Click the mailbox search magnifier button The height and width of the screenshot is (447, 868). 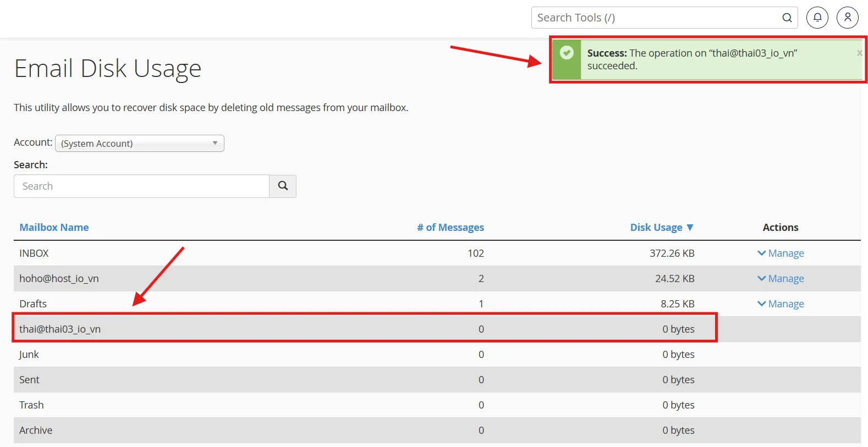283,186
